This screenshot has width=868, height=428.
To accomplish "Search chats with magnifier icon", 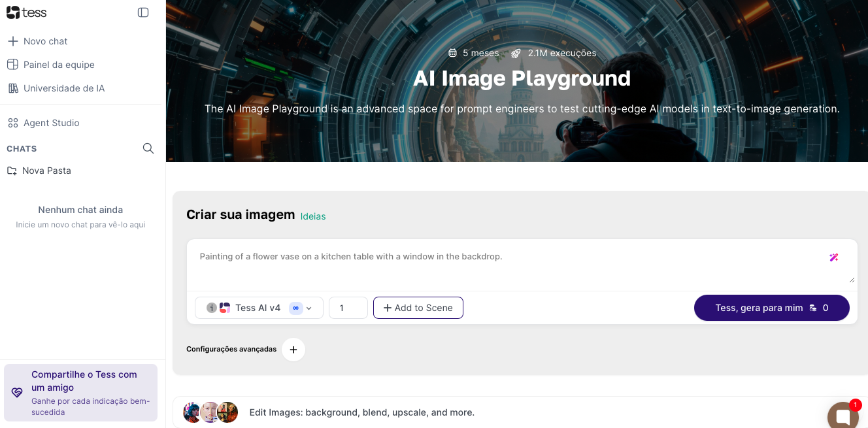I will [x=148, y=148].
